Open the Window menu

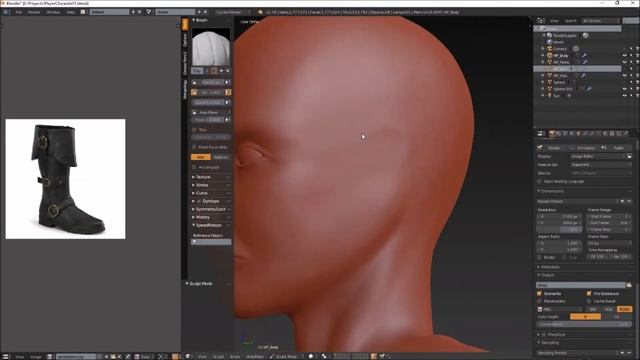click(x=53, y=12)
